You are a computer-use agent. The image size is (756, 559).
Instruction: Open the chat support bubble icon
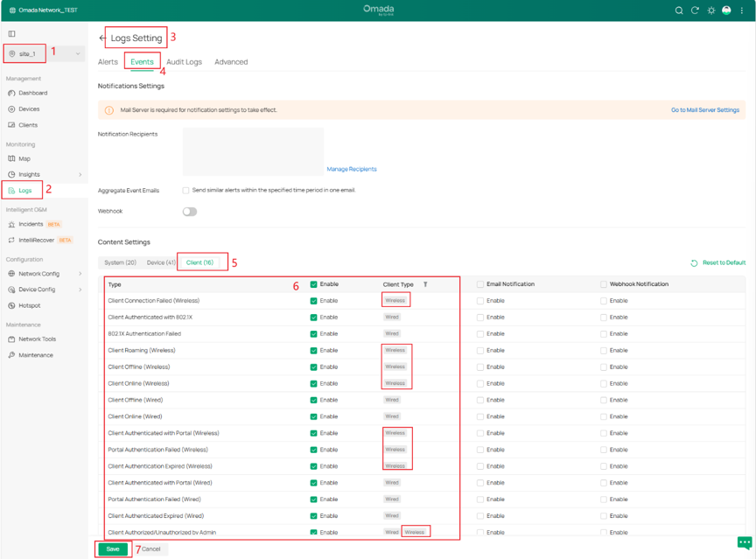coord(745,543)
